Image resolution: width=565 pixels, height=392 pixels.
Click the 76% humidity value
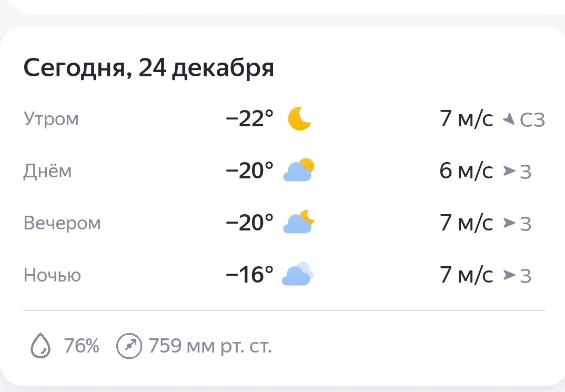coord(82,346)
